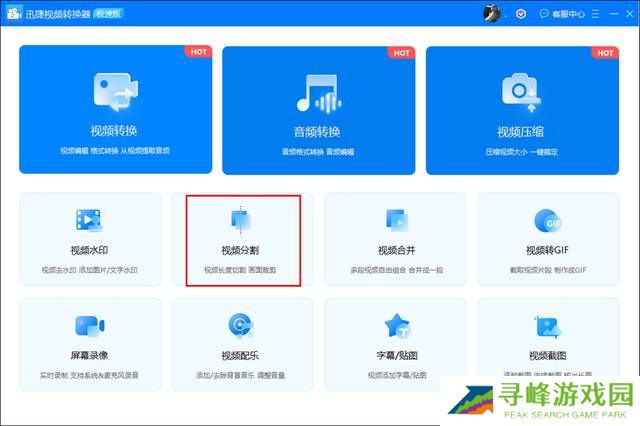Click the 极速版 edition badge
The width and height of the screenshot is (640, 426).
click(108, 13)
